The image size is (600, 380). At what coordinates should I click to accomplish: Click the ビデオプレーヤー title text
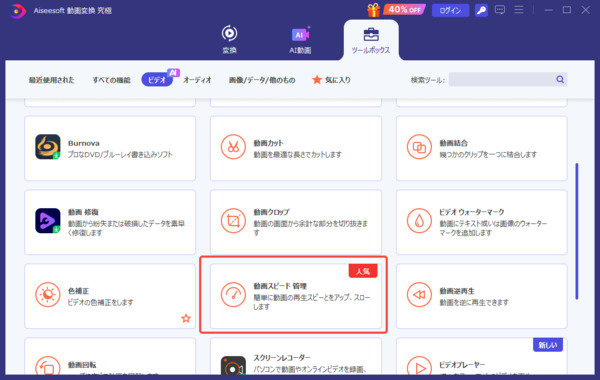point(462,365)
